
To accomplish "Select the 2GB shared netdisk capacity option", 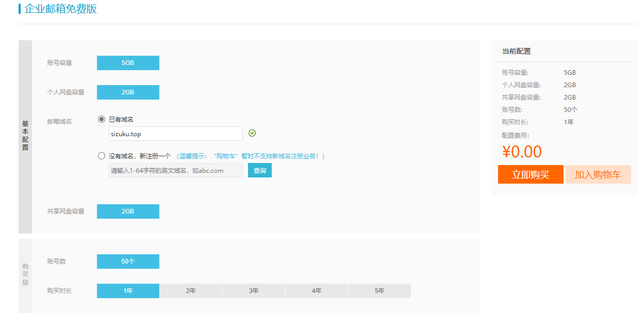I will [128, 211].
